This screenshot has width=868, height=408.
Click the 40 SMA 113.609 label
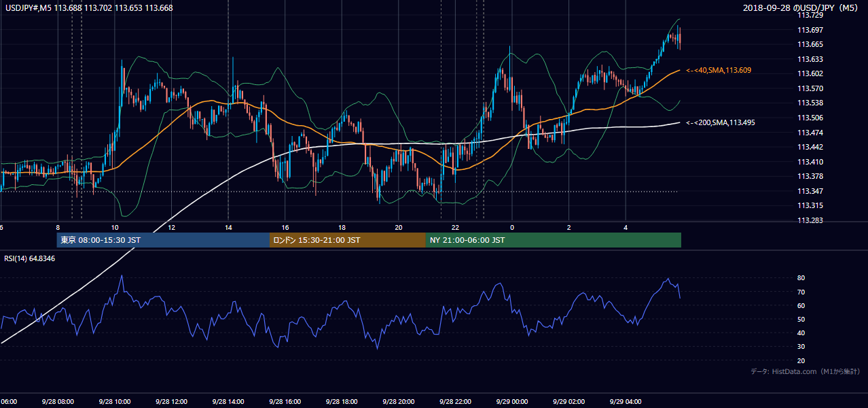(x=719, y=70)
